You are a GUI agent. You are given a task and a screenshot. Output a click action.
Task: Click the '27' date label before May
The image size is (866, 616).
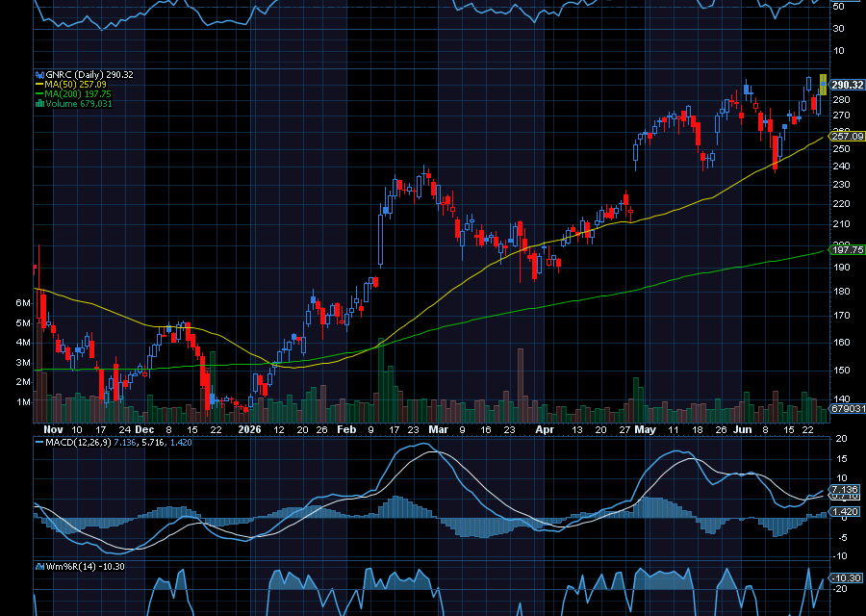pyautogui.click(x=624, y=430)
